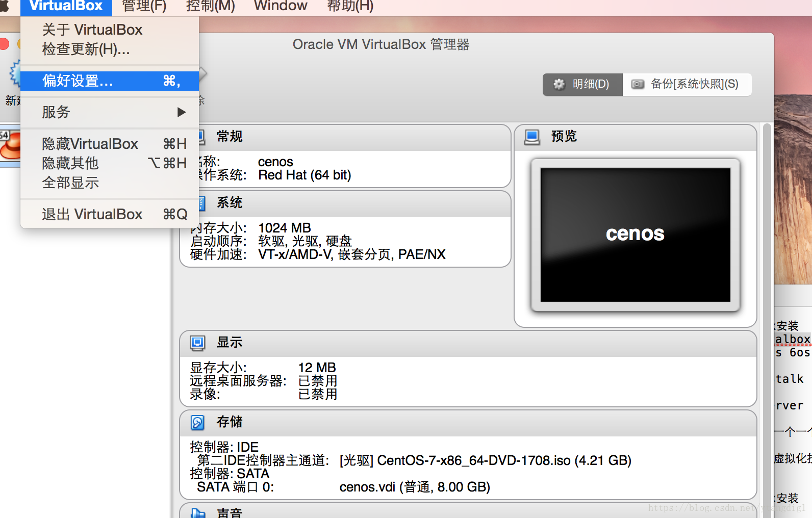
Task: Click the 远程桌面服务器 已禁用 value
Action: tap(318, 381)
